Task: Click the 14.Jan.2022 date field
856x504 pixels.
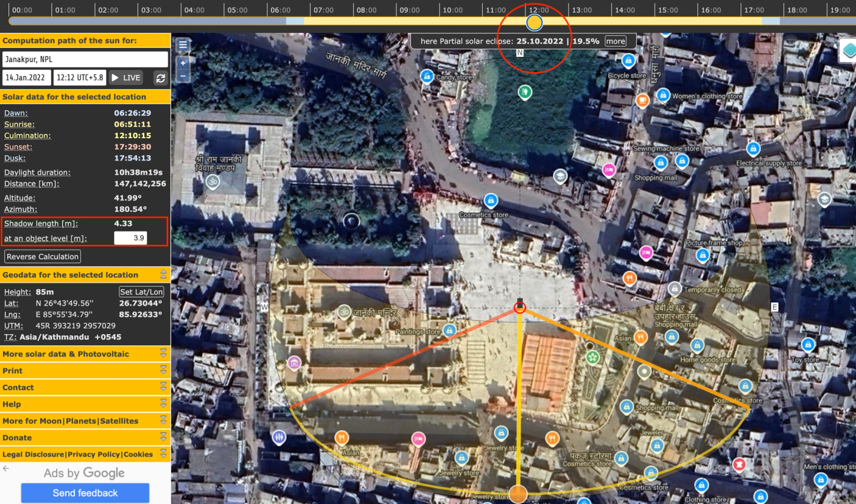Action: [x=27, y=78]
